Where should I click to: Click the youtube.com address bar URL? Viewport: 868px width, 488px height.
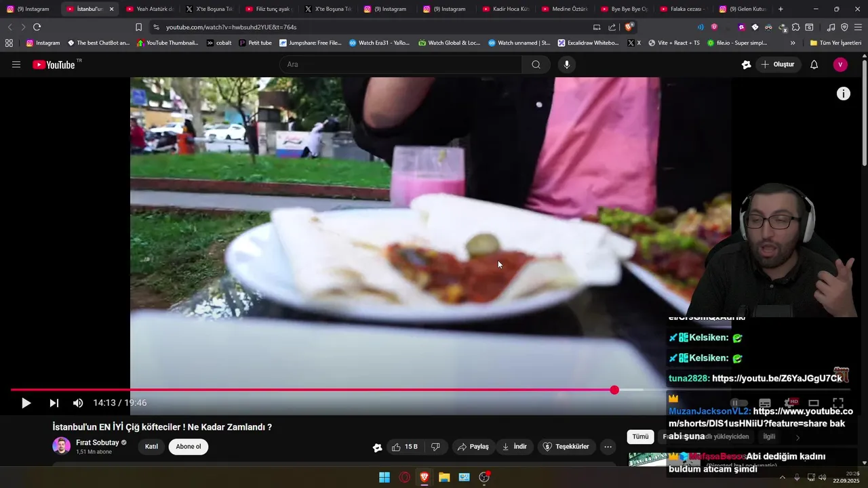(x=231, y=27)
